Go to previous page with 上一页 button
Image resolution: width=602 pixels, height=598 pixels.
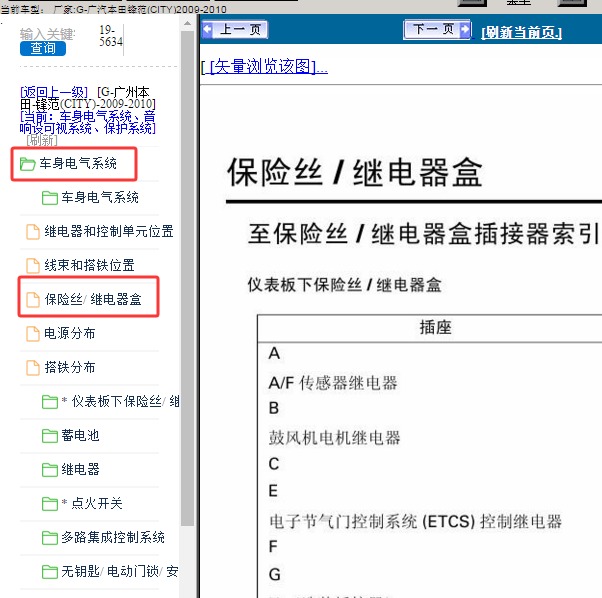[235, 30]
